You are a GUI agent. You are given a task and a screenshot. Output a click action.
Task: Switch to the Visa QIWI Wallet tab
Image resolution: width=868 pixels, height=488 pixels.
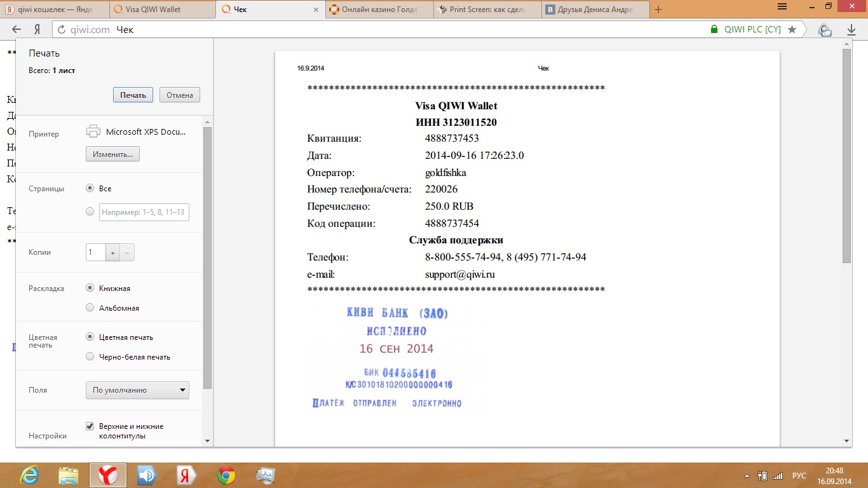click(161, 10)
